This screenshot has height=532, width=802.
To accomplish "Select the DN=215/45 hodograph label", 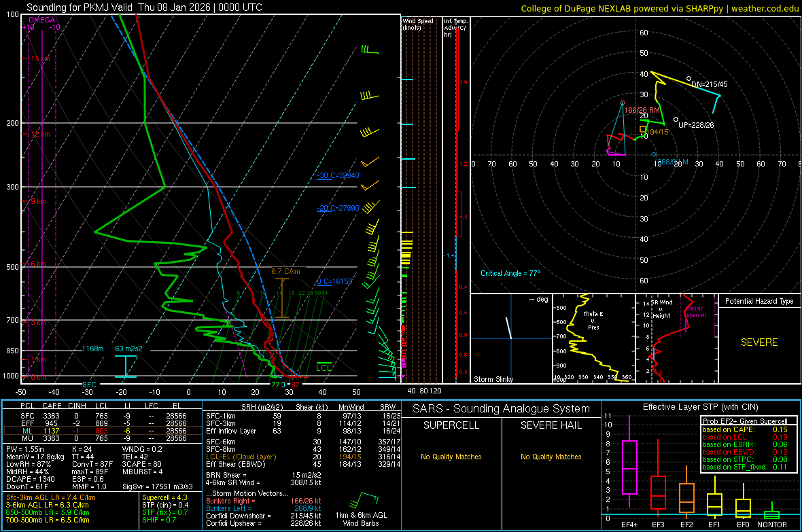I will [x=709, y=84].
